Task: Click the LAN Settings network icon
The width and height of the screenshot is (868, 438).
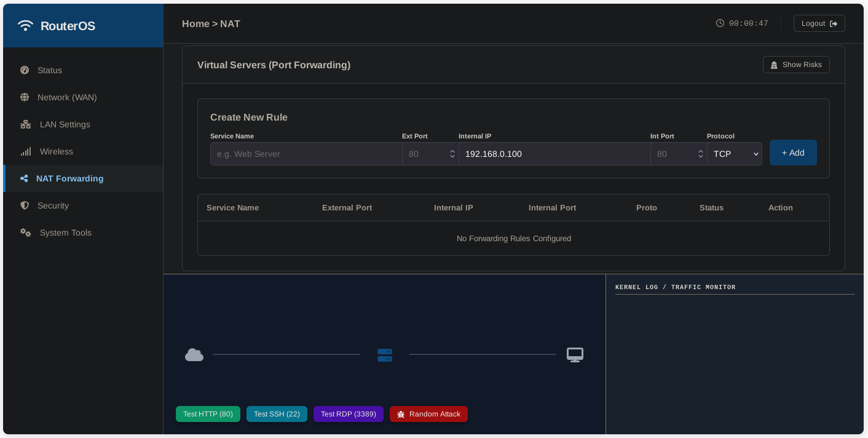Action: tap(26, 124)
